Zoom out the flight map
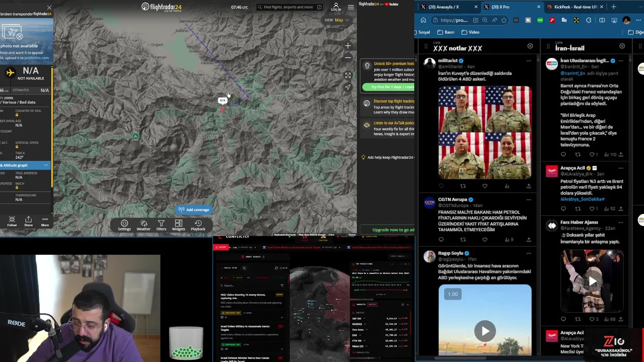 coord(348,57)
